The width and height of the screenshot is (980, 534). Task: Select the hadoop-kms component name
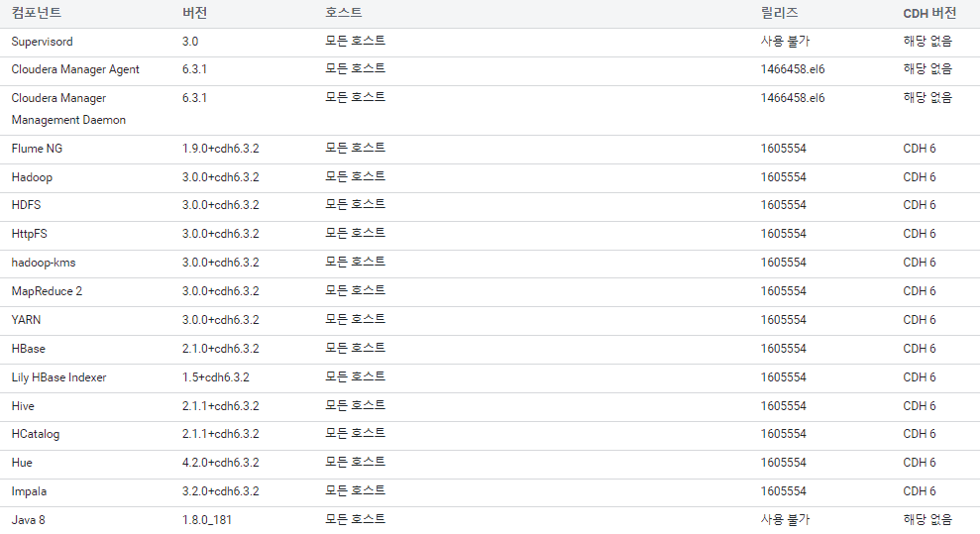pos(44,263)
